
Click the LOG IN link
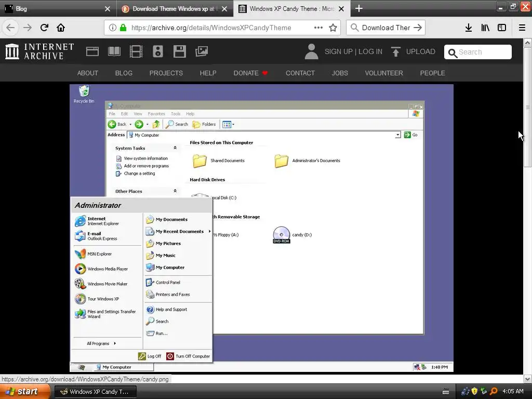point(370,51)
